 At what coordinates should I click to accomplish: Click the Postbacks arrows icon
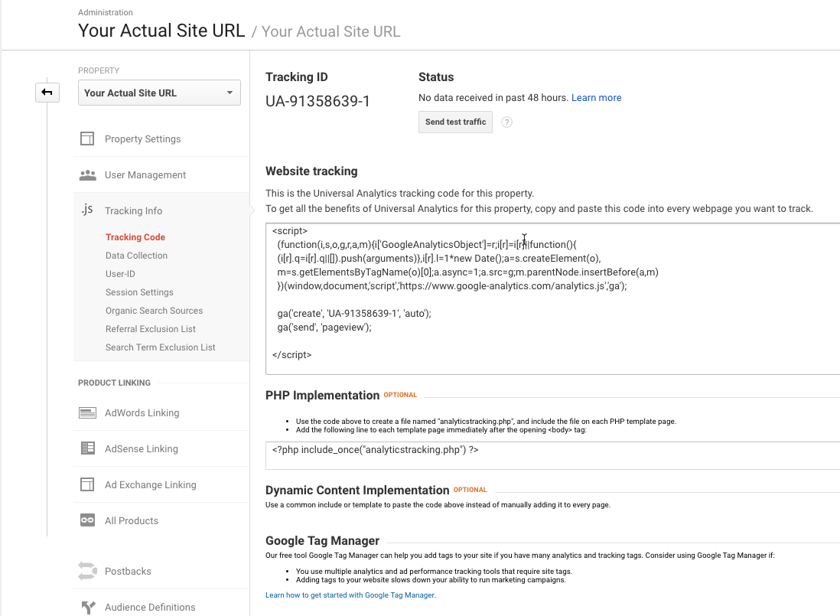coord(87,572)
